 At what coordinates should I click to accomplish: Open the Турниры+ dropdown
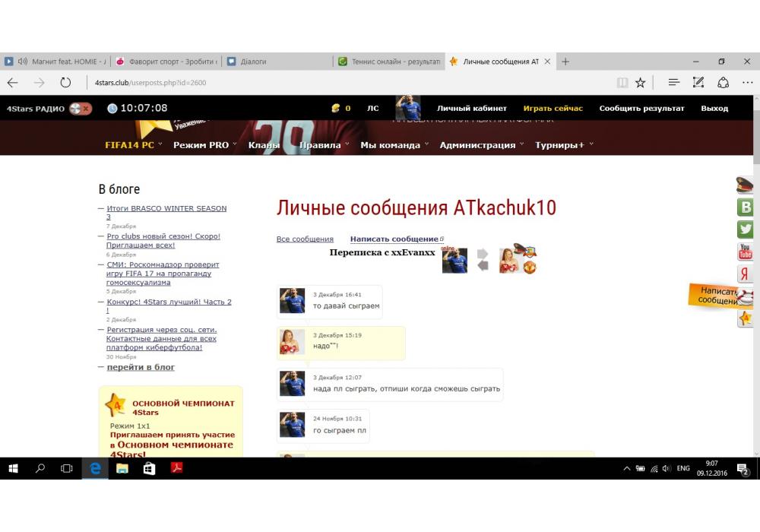coord(564,145)
